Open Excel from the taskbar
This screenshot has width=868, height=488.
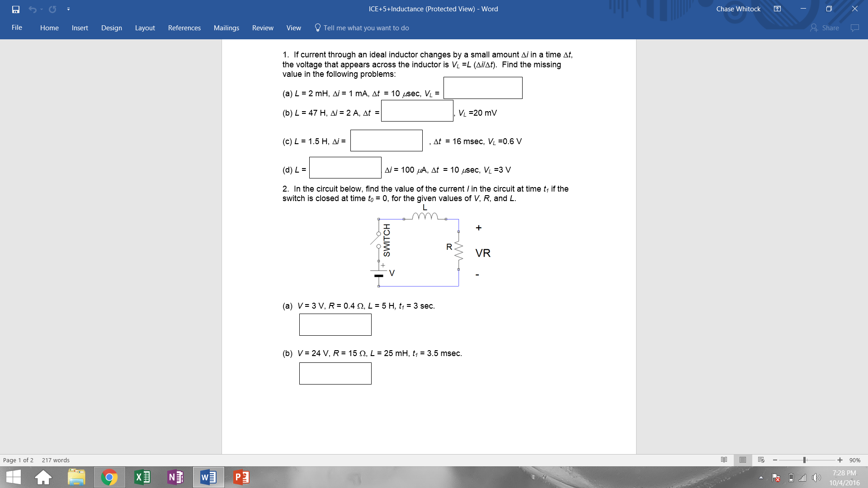(x=142, y=477)
